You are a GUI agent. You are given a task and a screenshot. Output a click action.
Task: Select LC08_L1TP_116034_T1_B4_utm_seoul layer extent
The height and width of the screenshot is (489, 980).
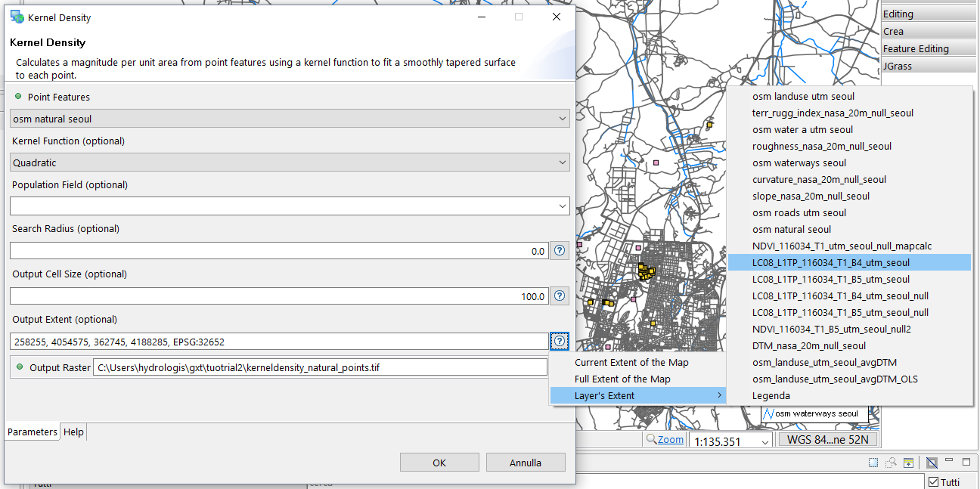click(x=830, y=262)
